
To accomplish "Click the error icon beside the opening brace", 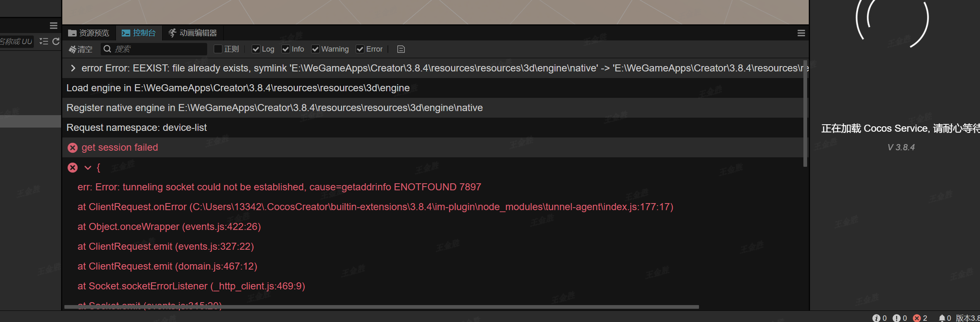I will [x=73, y=168].
